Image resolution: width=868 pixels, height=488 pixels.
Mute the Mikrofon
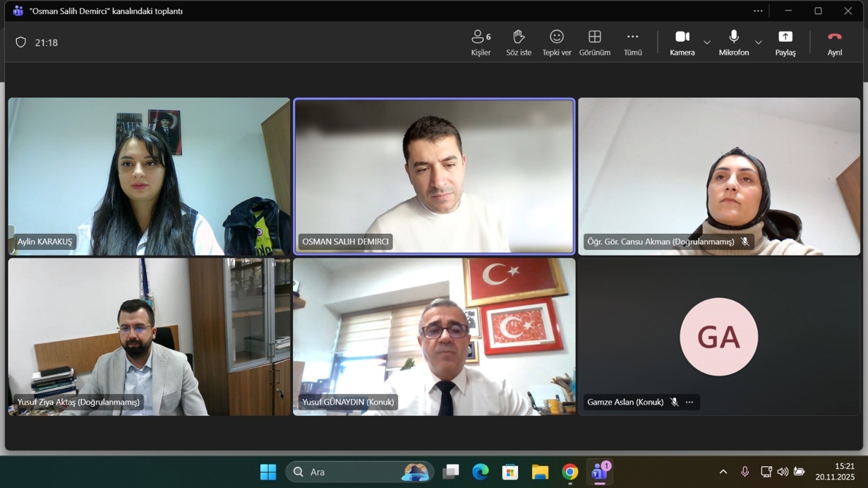(x=733, y=42)
